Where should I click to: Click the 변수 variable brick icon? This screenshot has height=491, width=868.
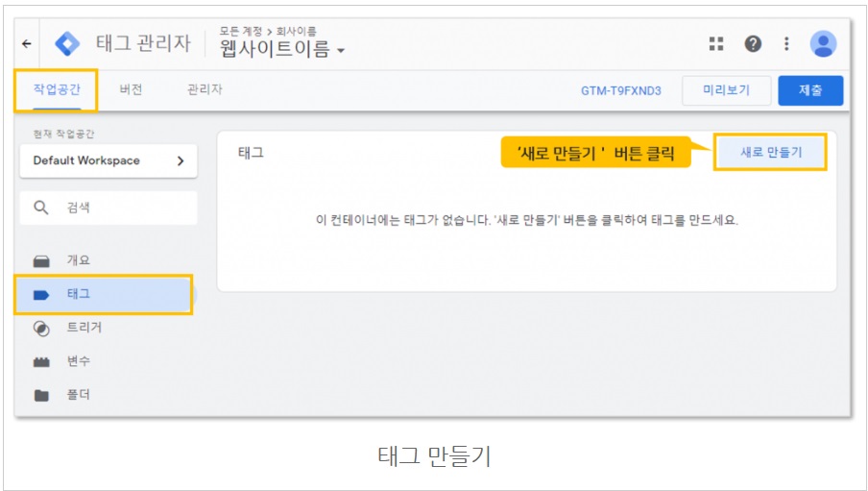point(41,362)
